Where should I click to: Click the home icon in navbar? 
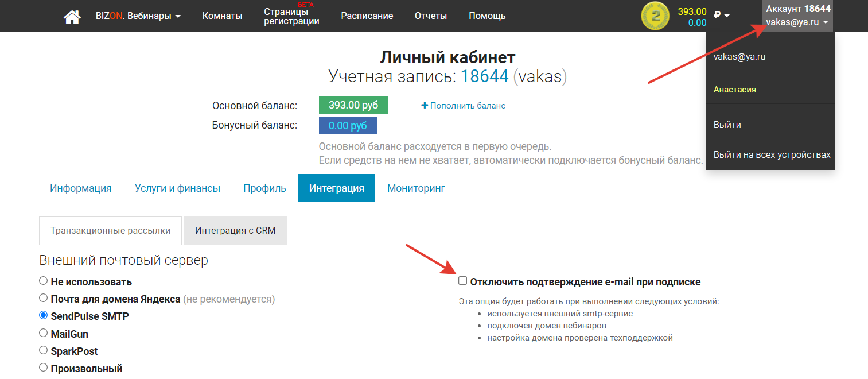(x=72, y=16)
